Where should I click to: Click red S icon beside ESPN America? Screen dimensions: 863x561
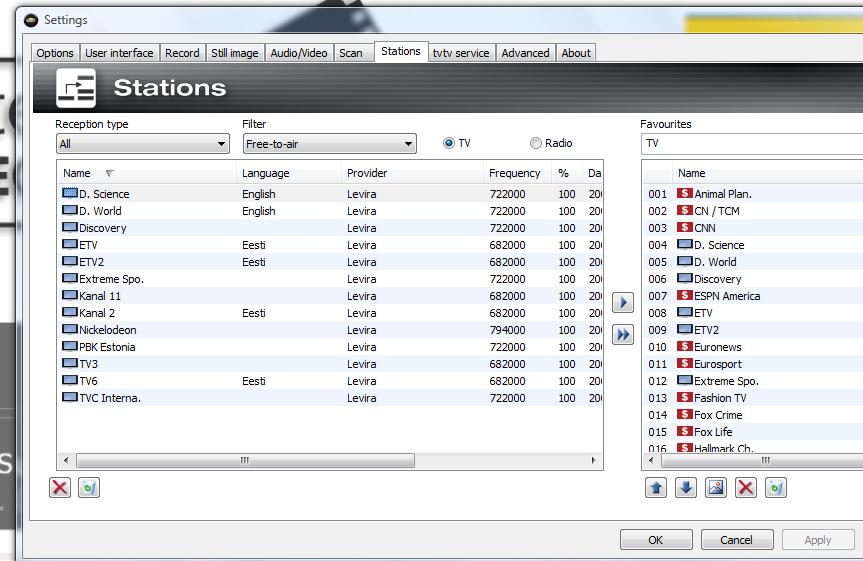pos(685,296)
